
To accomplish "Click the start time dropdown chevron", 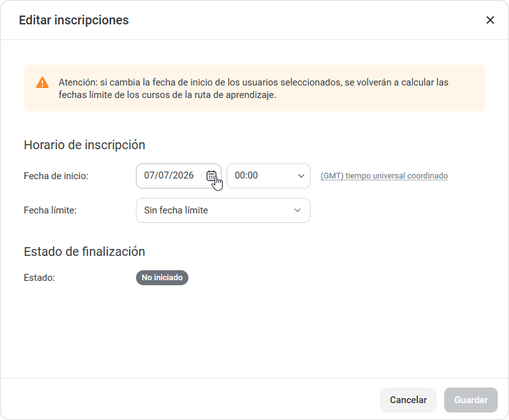I will tap(301, 176).
